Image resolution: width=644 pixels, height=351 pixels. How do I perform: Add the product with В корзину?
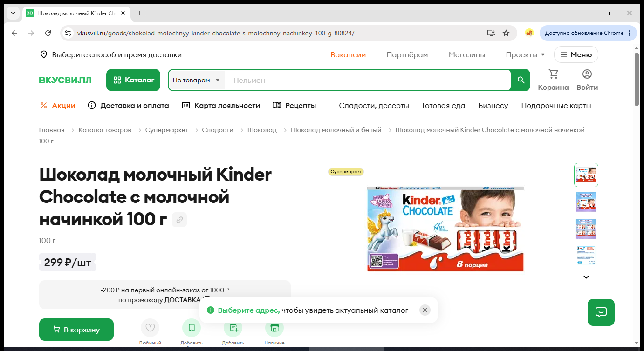pos(76,330)
